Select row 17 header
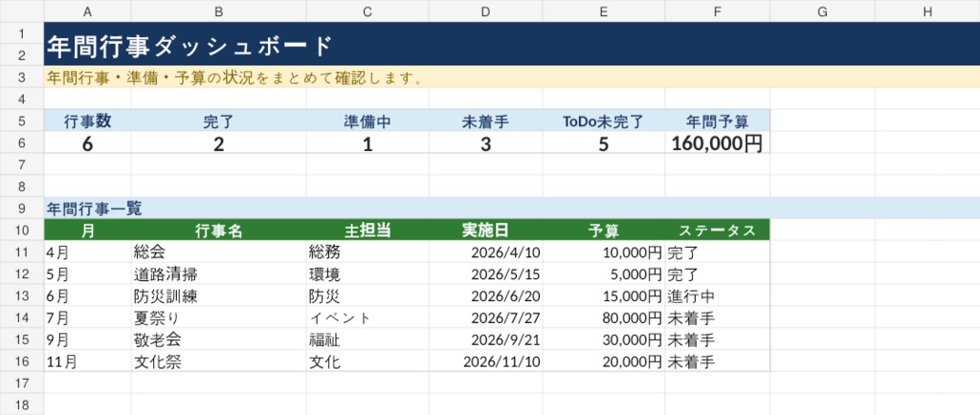 tap(22, 382)
